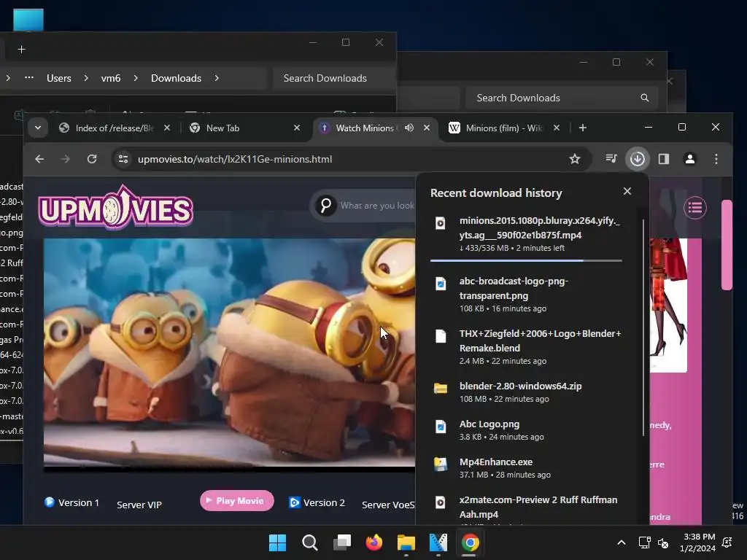Click the minions mp4 video file icon
The image size is (747, 560).
(441, 223)
